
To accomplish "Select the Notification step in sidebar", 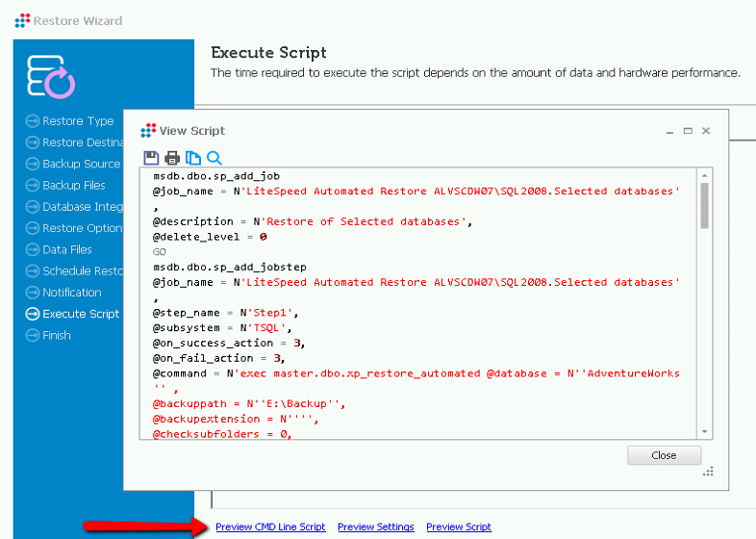I will pos(71,293).
